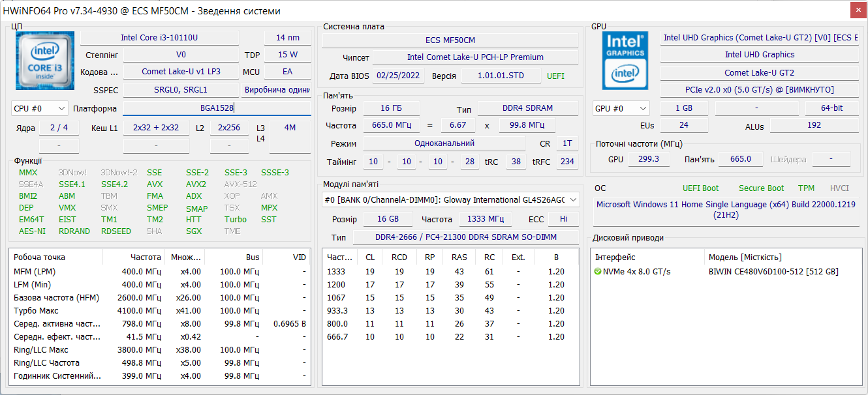
Task: Click the 64-bit GPU bus width field
Action: (831, 108)
